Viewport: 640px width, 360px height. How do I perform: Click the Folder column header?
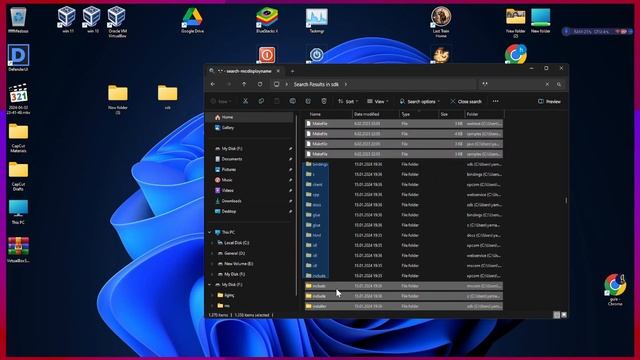(484, 114)
